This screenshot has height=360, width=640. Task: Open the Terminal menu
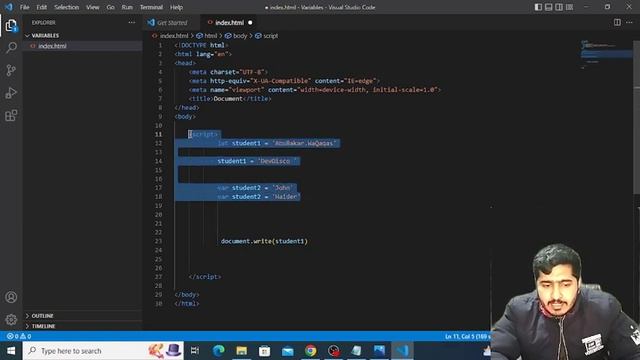pos(151,7)
